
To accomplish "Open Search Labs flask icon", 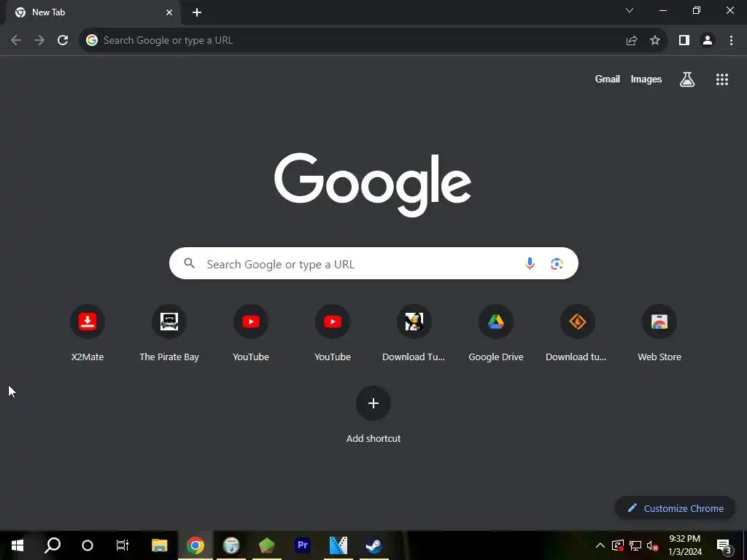I will [687, 79].
